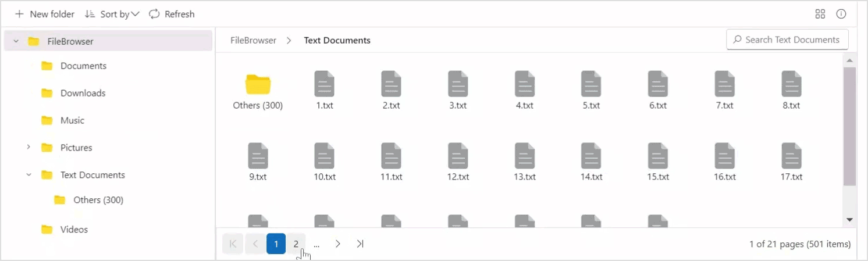Refresh the file list
Screen dimensions: 868x261
click(172, 14)
